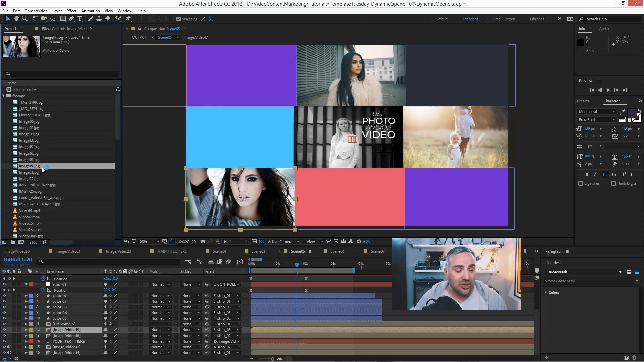Collapse the footage folder

pyautogui.click(x=4, y=96)
